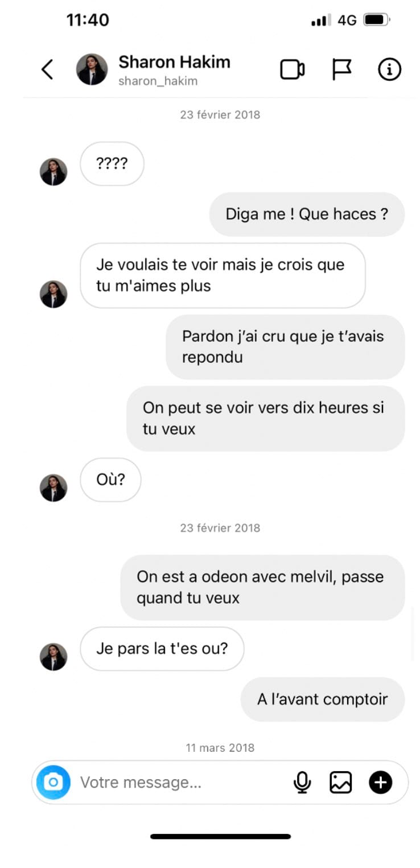
Task: Tap the sharon_hakim username
Action: point(158,81)
